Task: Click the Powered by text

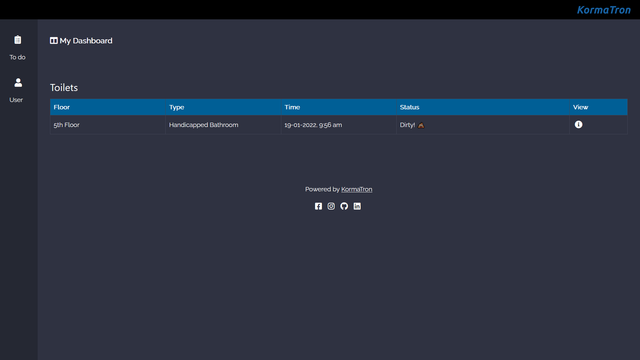Action: click(322, 189)
